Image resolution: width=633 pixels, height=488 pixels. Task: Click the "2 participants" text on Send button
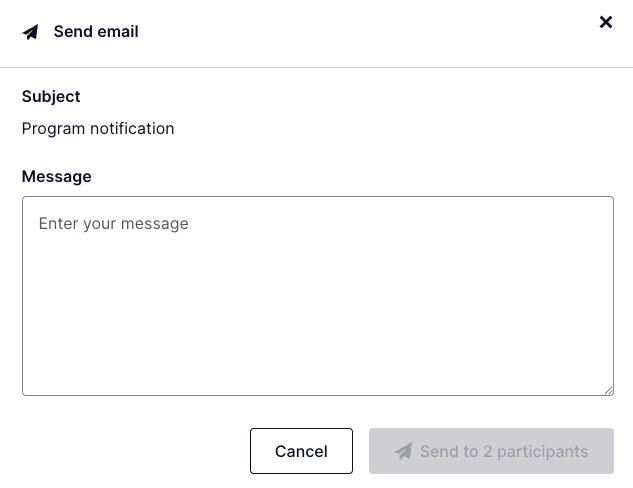click(x=536, y=451)
